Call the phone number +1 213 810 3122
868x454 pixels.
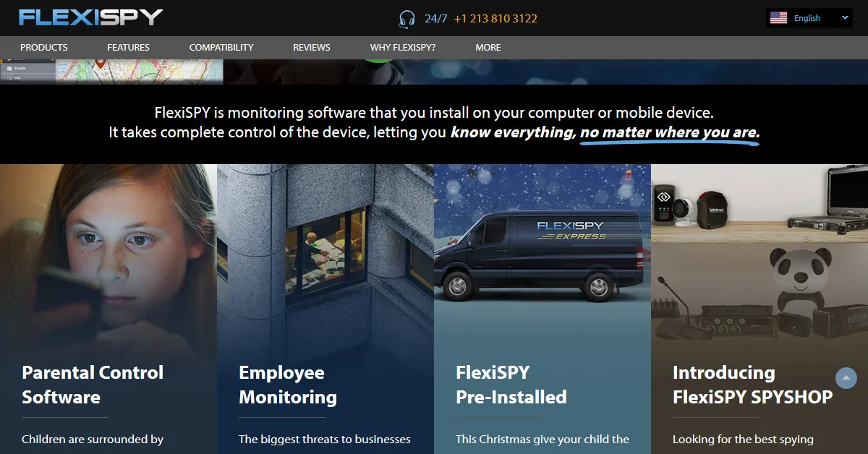pos(495,19)
